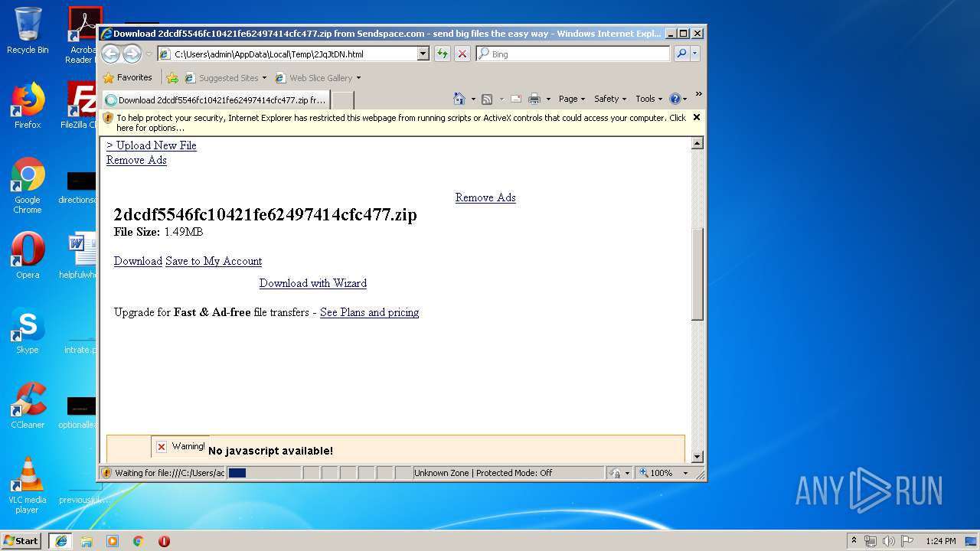Select the Download 2dcdf5546fc... tab
Screen dimensions: 980x551
point(216,100)
